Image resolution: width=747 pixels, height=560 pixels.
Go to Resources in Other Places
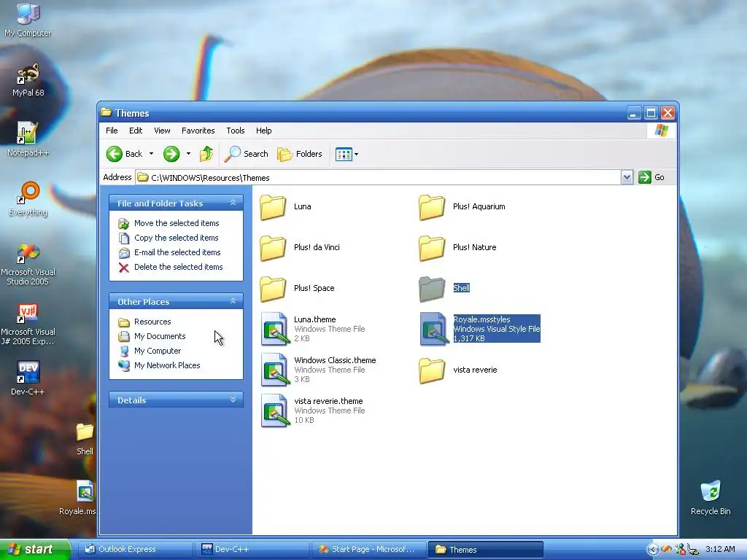[152, 322]
